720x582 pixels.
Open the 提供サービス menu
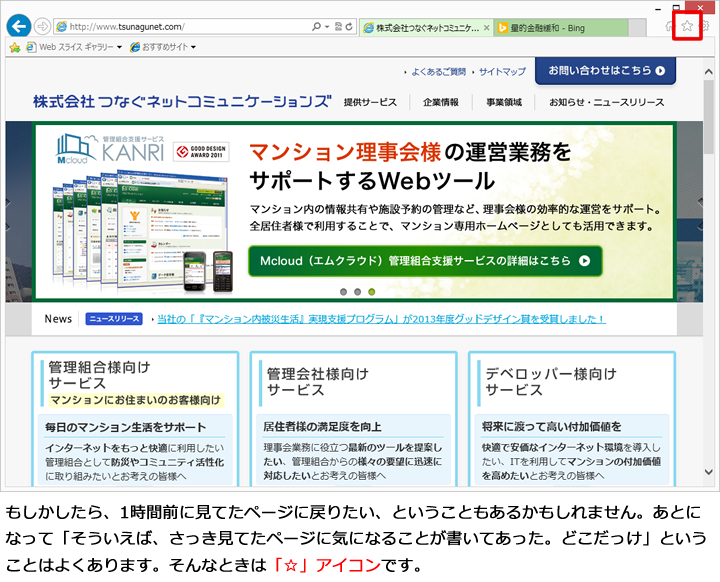point(370,102)
